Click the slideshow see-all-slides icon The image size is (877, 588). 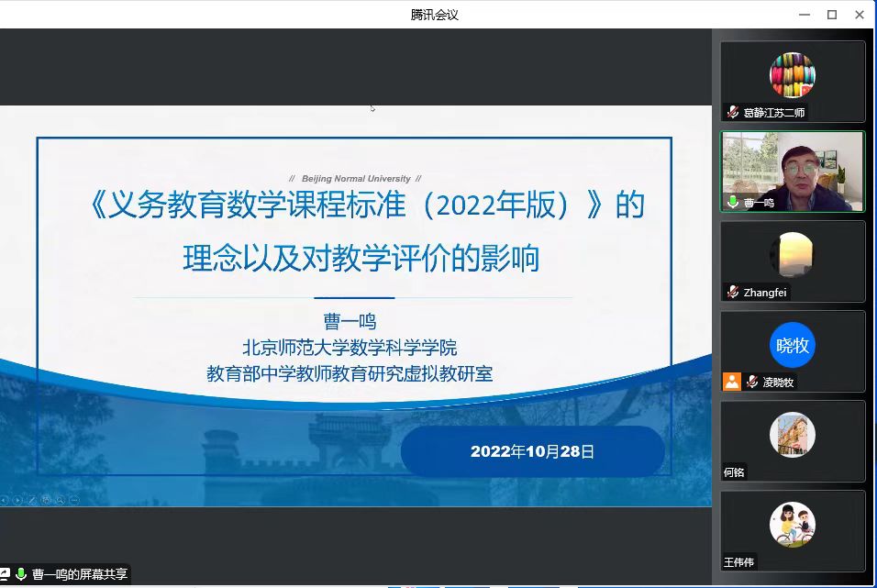[46, 500]
